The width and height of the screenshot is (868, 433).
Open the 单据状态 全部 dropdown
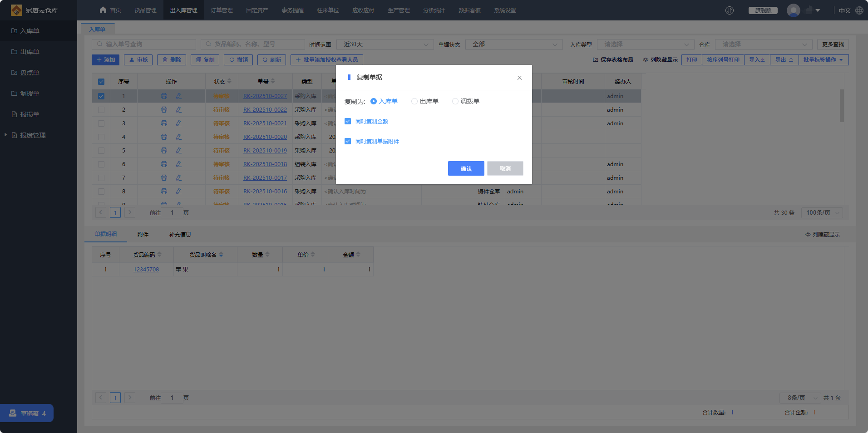click(514, 44)
